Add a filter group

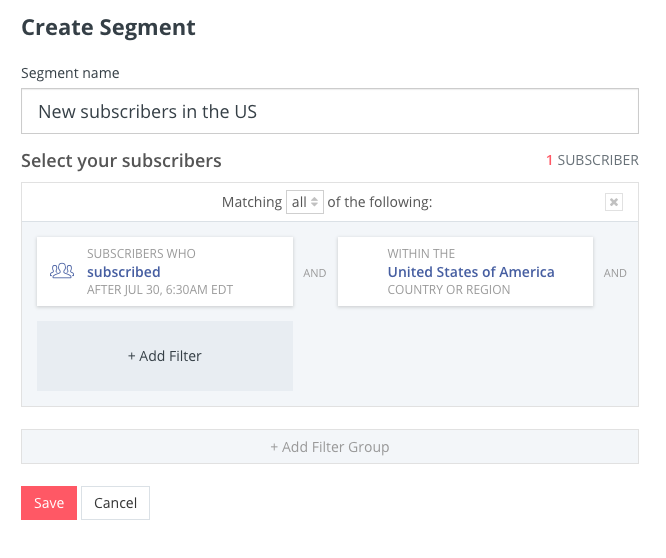(x=330, y=447)
